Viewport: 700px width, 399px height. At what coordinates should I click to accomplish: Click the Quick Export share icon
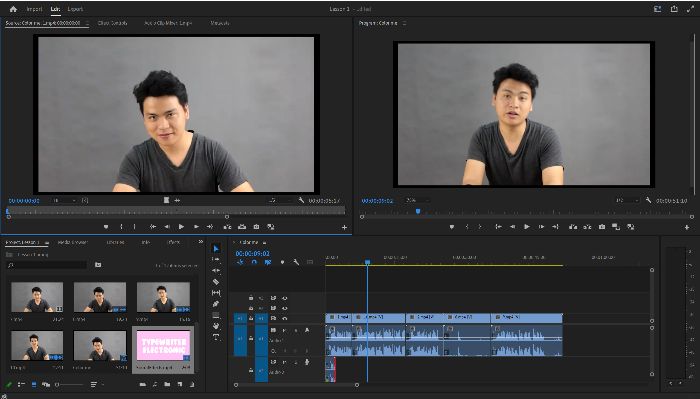[x=674, y=9]
